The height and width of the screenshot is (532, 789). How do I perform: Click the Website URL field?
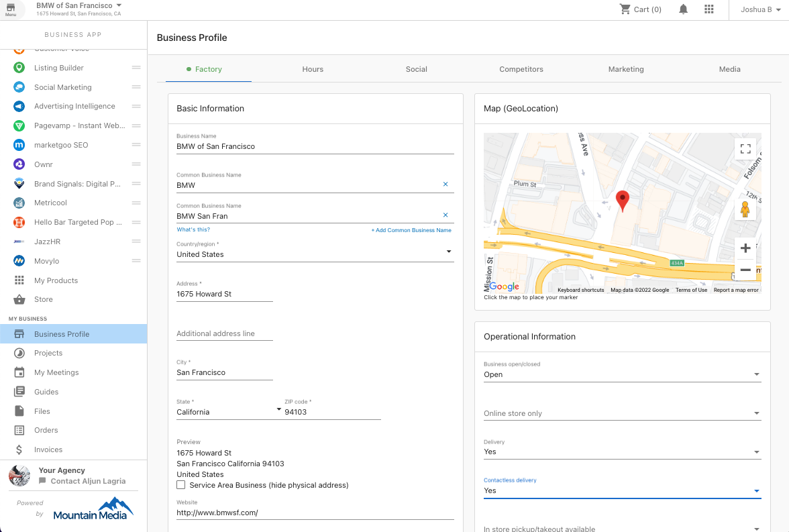click(315, 513)
